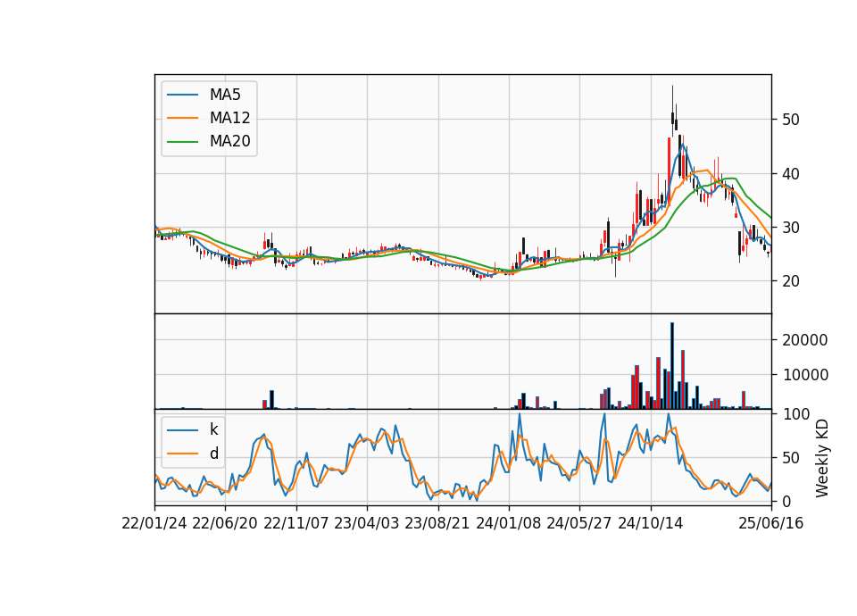
Task: Click the MA12 legend label
Action: (x=229, y=118)
